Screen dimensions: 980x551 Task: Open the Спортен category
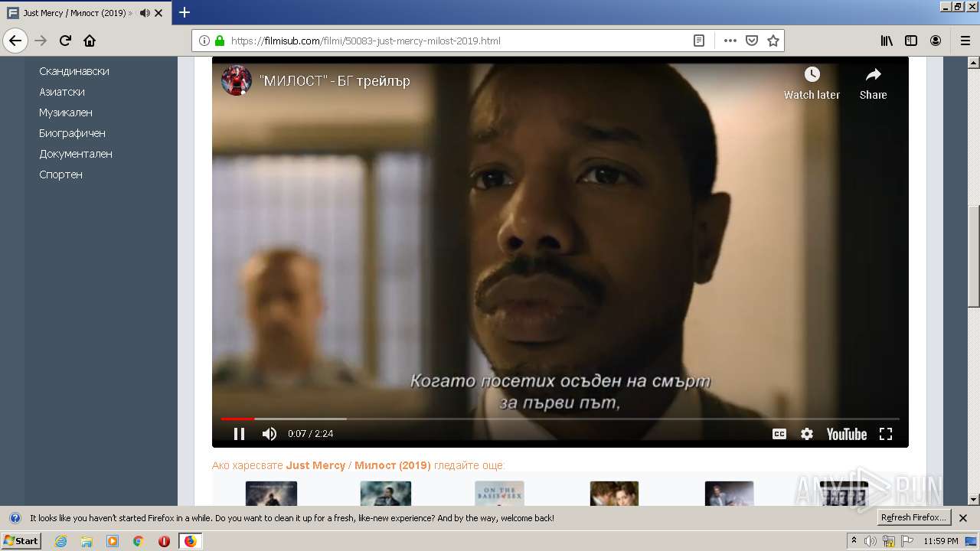point(60,174)
